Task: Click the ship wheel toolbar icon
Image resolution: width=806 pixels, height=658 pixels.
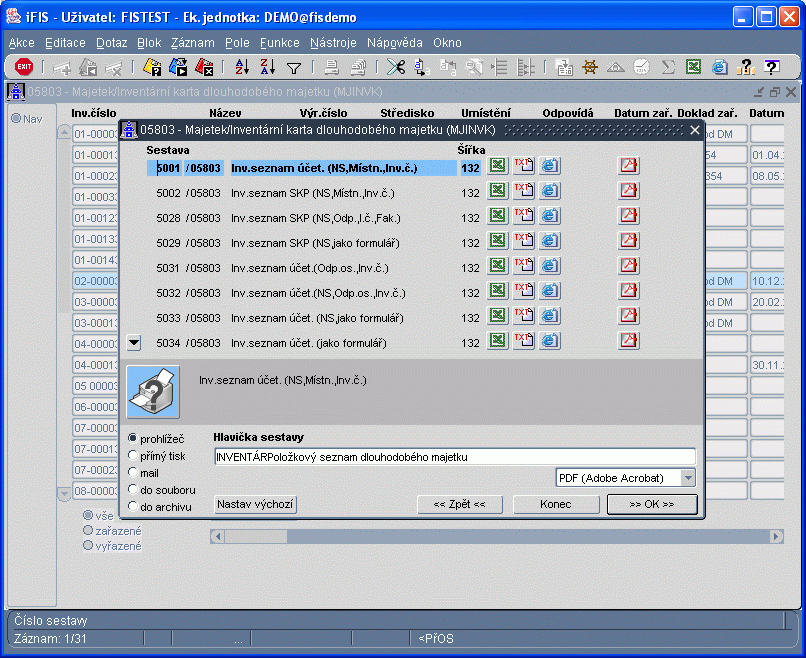Action: coord(590,67)
